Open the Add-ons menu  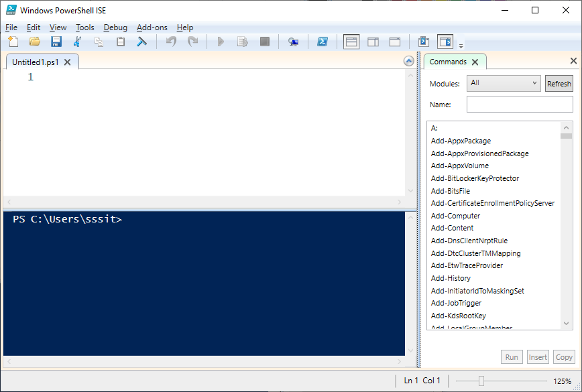point(152,27)
